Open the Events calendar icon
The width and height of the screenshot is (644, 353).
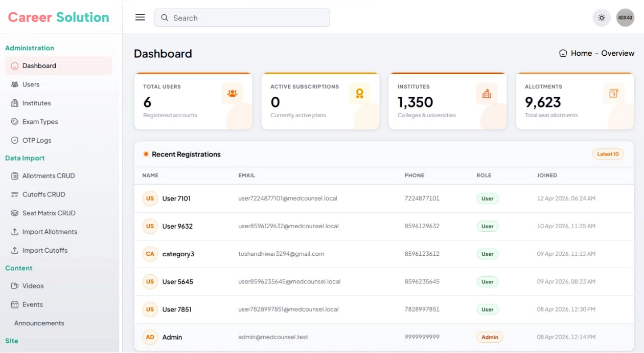[14, 304]
